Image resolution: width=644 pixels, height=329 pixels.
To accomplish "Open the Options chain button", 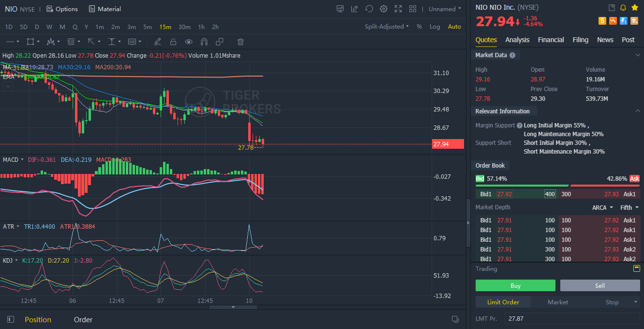I will tap(62, 9).
